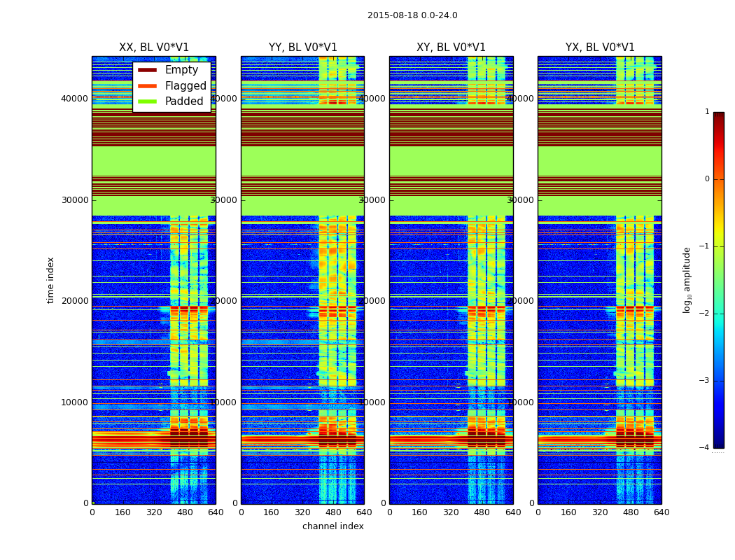Image resolution: width=735 pixels, height=560 pixels.
Task: Select the Flagged legend label
Action: click(185, 86)
